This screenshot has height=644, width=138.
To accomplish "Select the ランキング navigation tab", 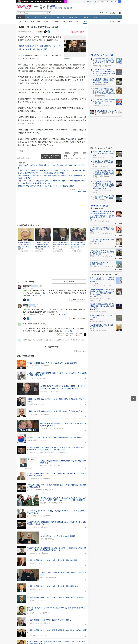I will (x=86, y=17).
